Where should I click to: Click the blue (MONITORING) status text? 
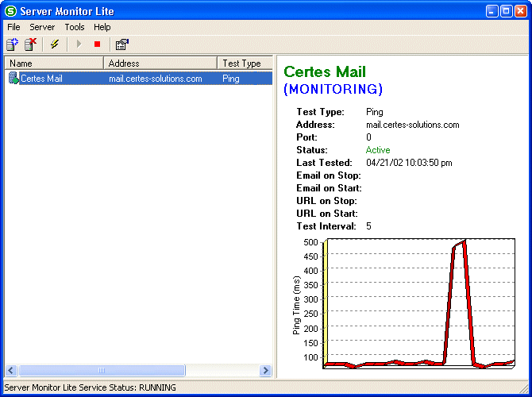coord(333,89)
